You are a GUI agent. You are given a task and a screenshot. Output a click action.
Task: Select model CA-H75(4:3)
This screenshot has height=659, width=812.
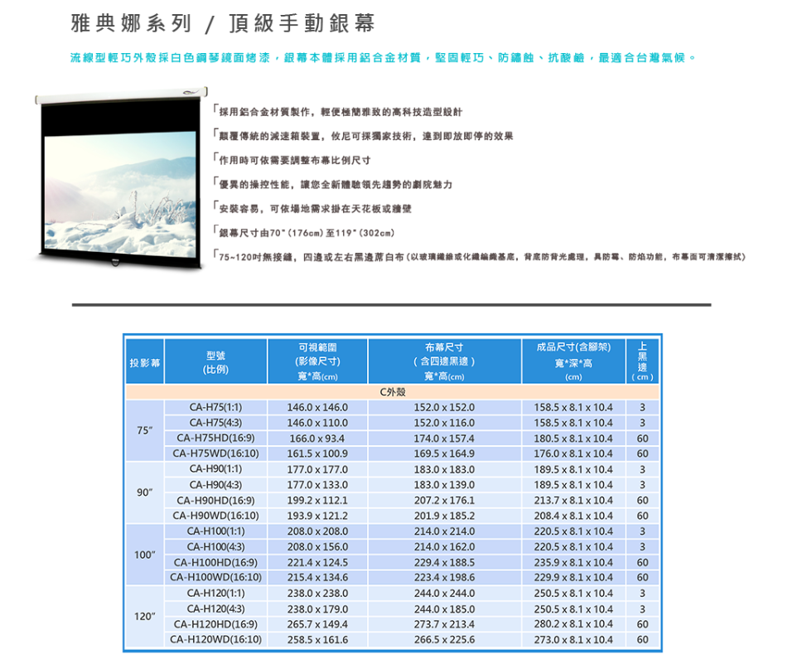pyautogui.click(x=215, y=423)
